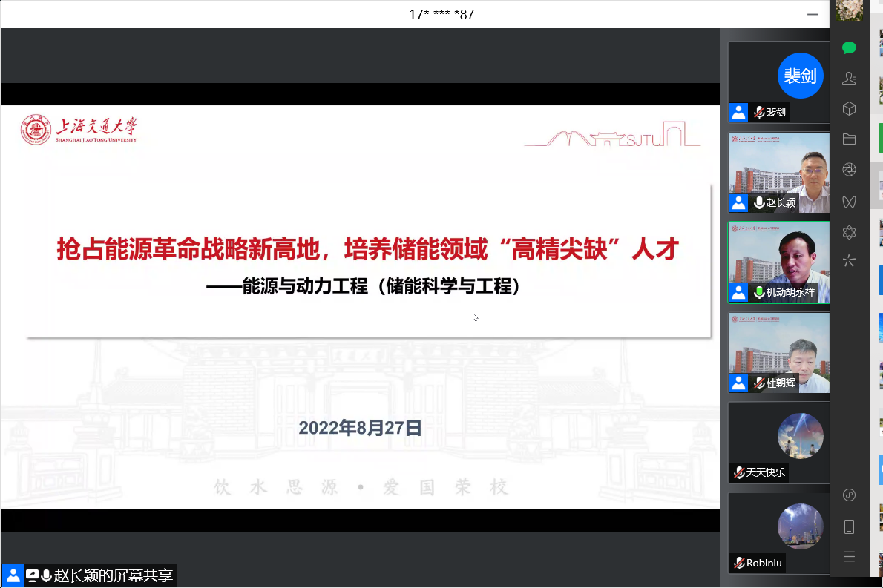The height and width of the screenshot is (588, 883).
Task: Open the WeChat Chats green bubble icon
Action: click(x=850, y=48)
